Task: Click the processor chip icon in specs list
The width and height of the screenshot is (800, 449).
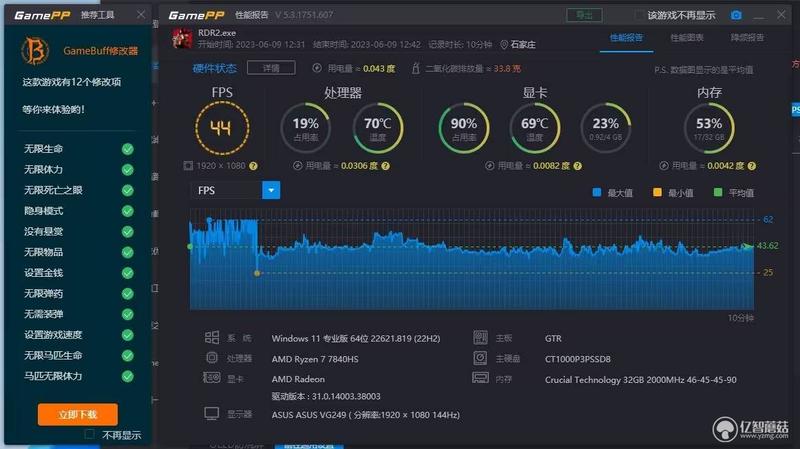Action: click(212, 358)
